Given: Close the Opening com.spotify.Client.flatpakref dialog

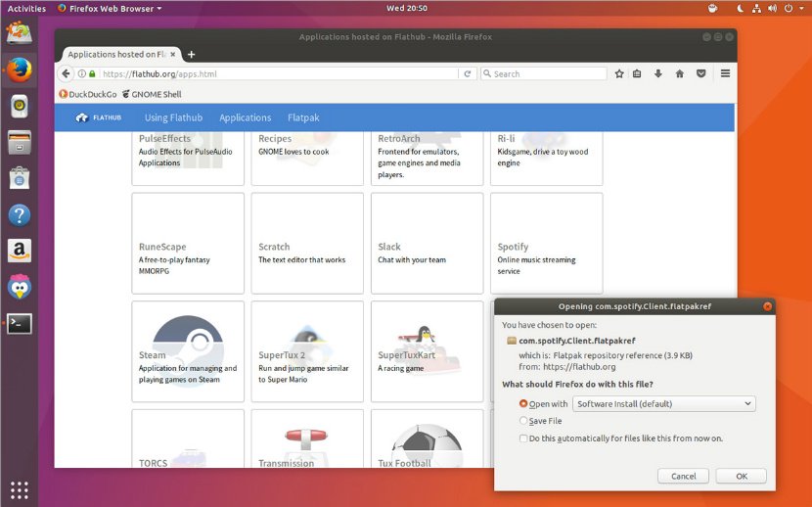Looking at the screenshot, I should click(x=767, y=306).
